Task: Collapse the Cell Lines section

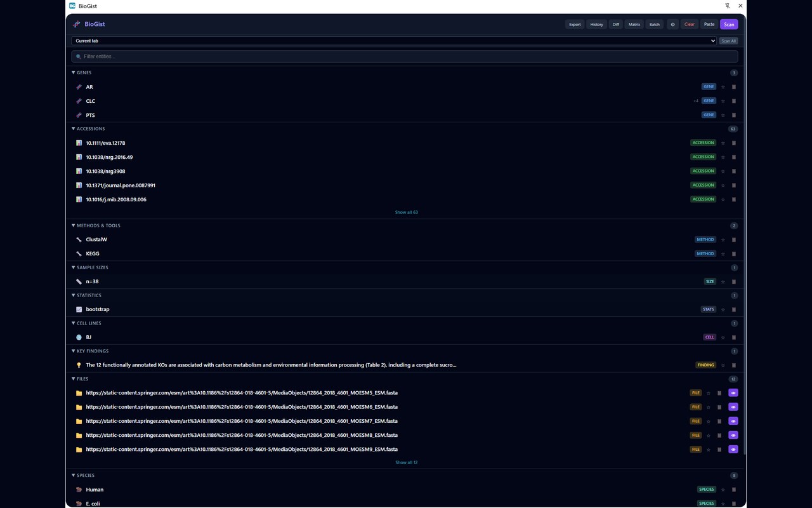Action: coord(86,323)
